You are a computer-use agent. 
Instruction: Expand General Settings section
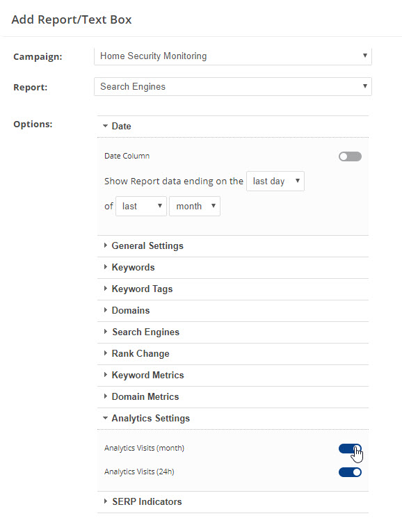(x=233, y=246)
